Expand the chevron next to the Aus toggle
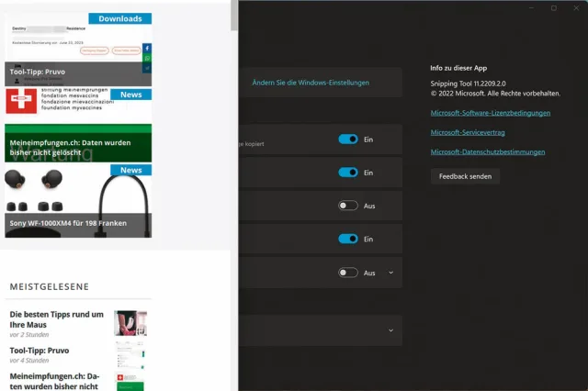The width and height of the screenshot is (588, 391). tap(390, 273)
